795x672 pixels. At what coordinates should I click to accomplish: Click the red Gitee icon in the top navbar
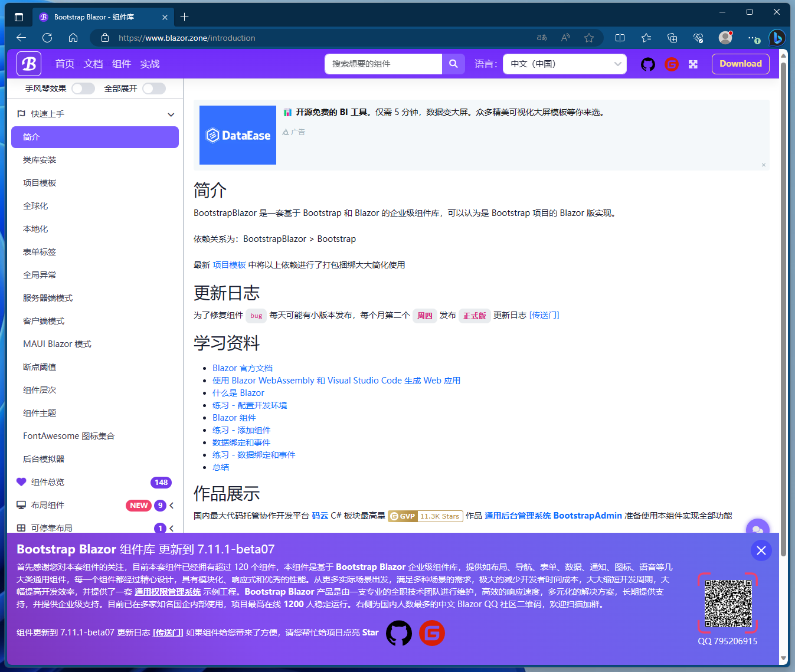(x=672, y=64)
